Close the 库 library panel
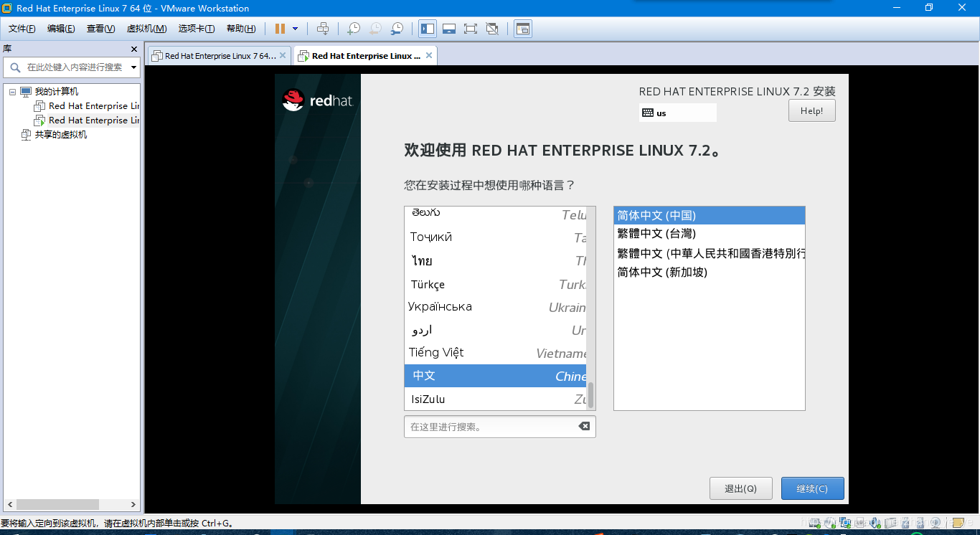980x535 pixels. [133, 49]
